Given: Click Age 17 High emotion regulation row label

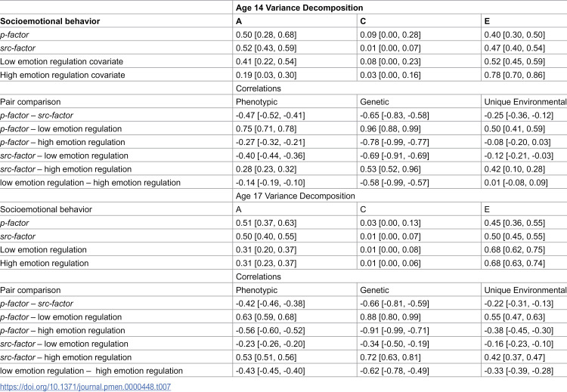Looking at the screenshot, I should pyautogui.click(x=44, y=263).
